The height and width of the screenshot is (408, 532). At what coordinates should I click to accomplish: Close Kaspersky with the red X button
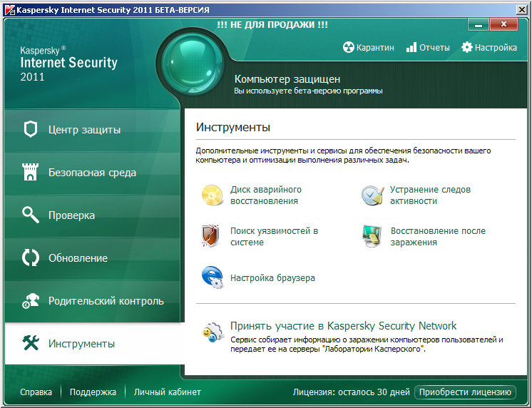503,24
